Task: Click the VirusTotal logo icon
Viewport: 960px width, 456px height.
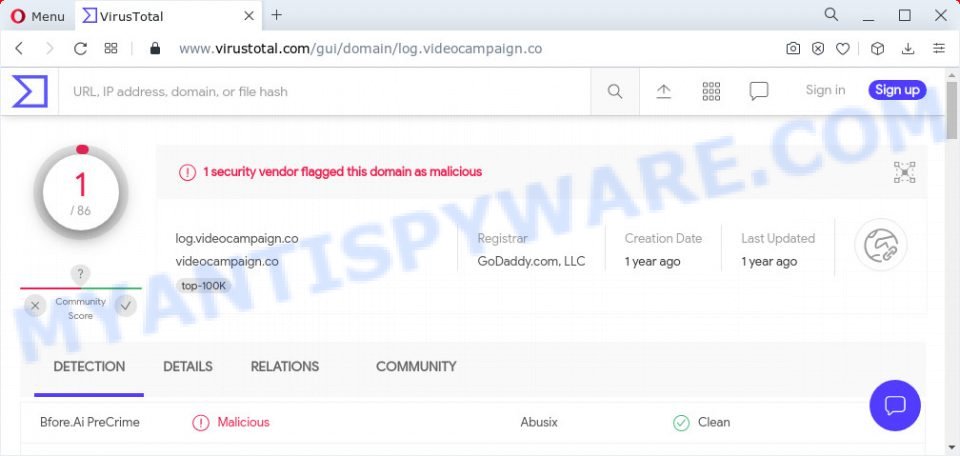Action: (29, 91)
